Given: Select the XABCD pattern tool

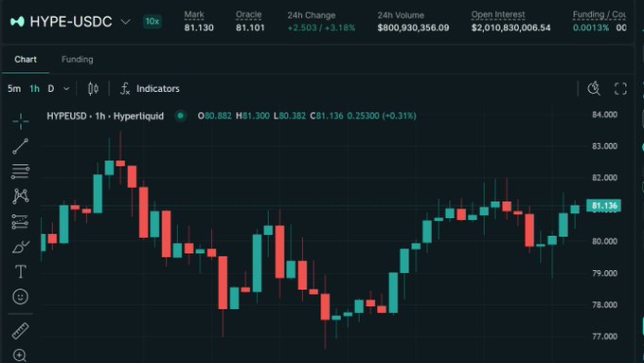Looking at the screenshot, I should tap(21, 196).
